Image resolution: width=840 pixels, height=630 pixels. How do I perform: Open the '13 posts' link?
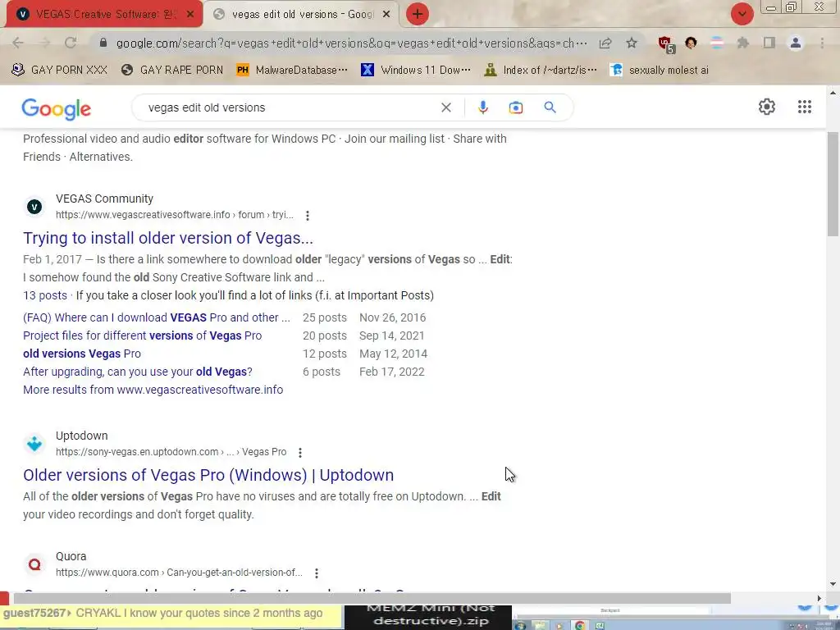tap(45, 295)
